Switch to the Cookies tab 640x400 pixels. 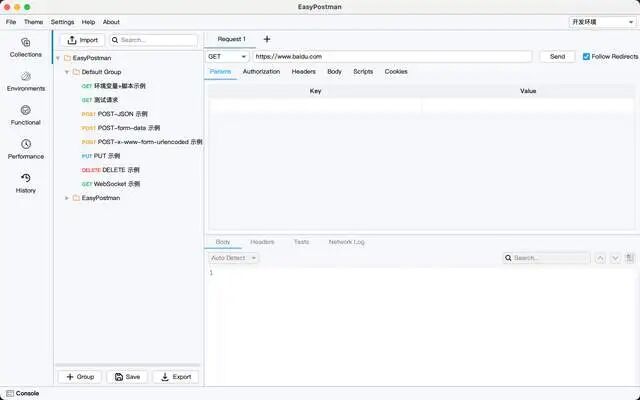tap(396, 71)
